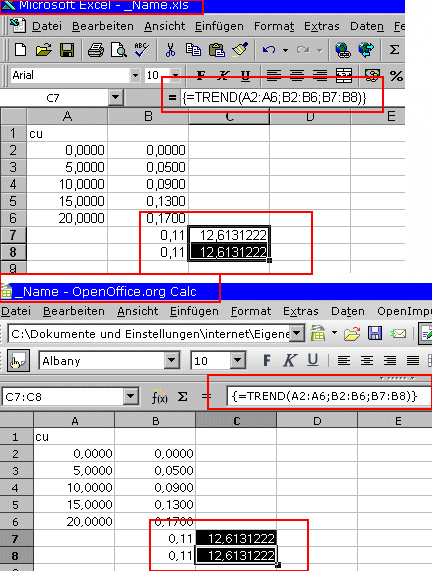Click the Excel Format Painter brush icon

pos(240,50)
